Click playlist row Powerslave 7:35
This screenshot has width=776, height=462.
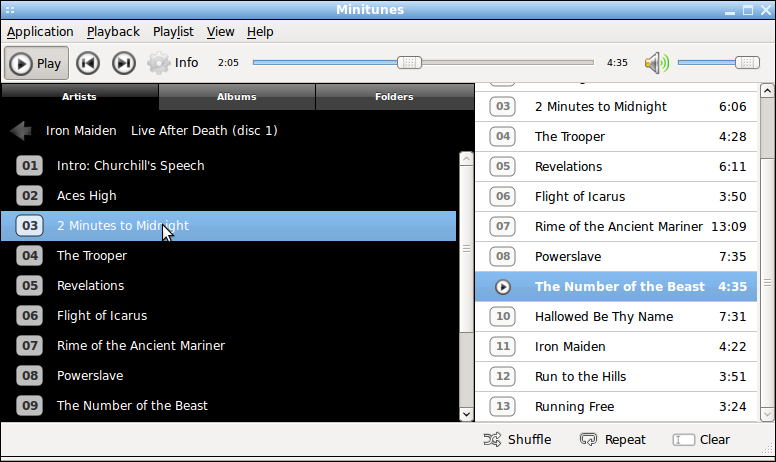tap(616, 257)
